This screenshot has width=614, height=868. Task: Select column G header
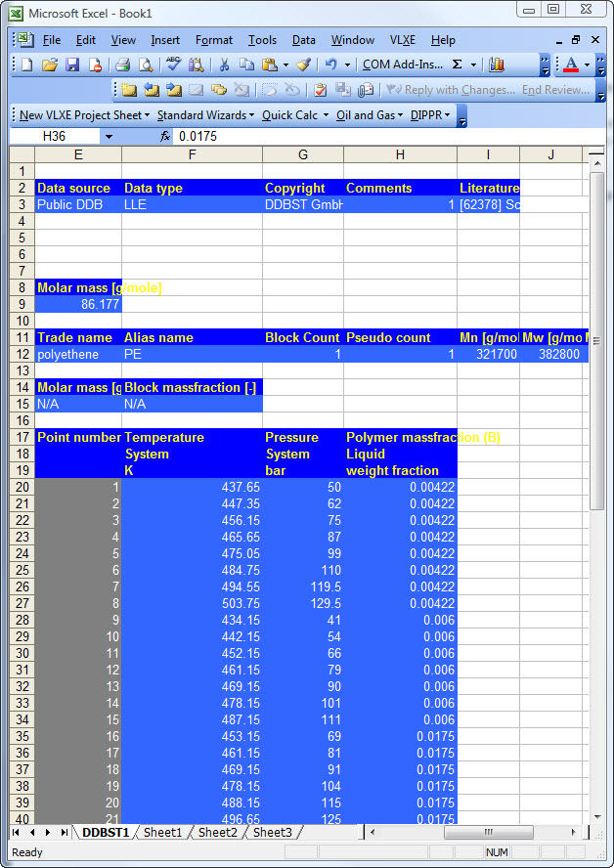(303, 155)
